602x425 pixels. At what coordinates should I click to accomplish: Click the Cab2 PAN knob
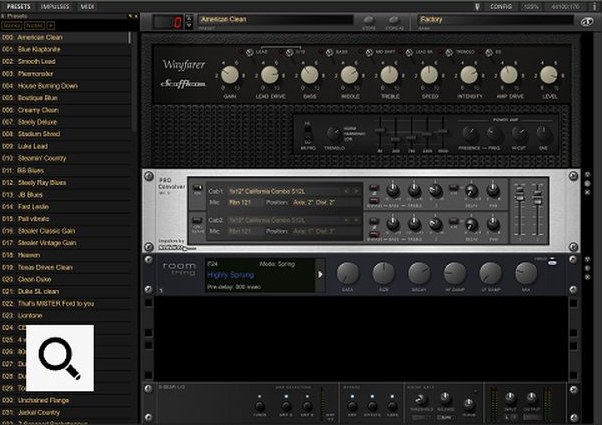(x=493, y=223)
